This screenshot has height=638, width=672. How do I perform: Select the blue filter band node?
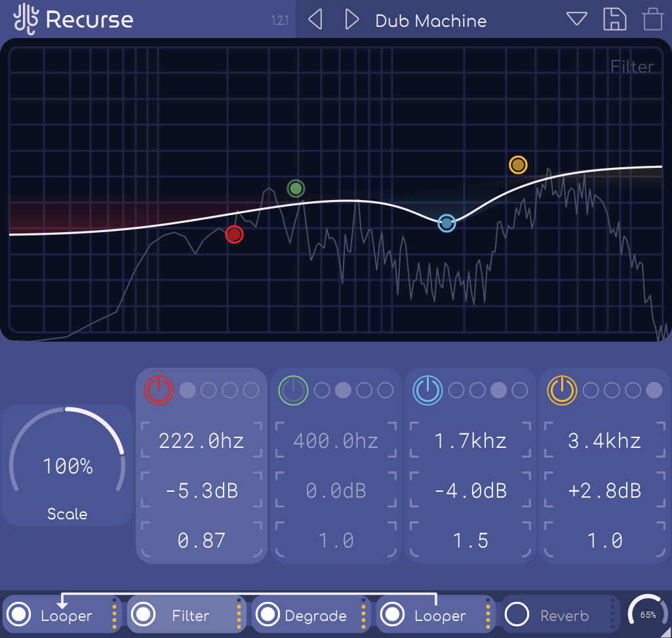tap(446, 223)
